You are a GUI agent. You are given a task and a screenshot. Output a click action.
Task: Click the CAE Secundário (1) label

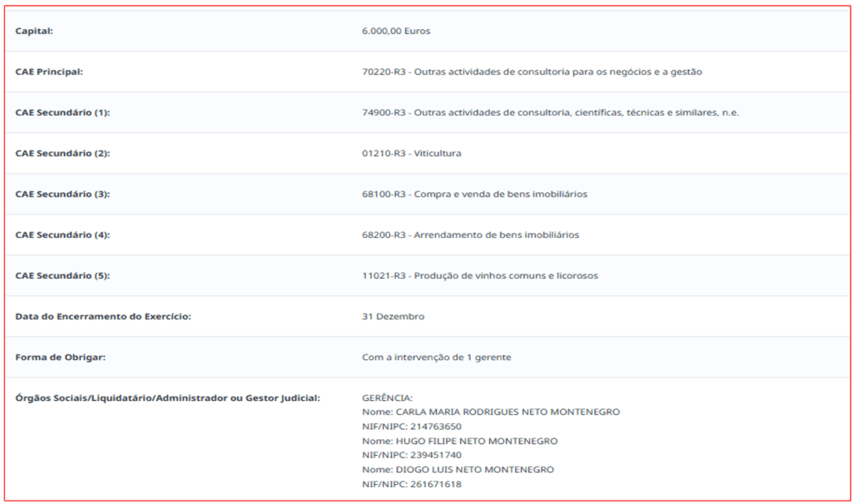click(x=62, y=113)
